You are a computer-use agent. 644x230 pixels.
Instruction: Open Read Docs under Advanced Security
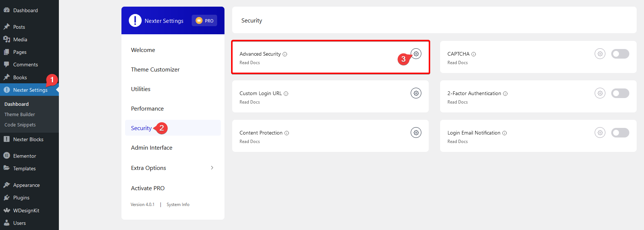pyautogui.click(x=250, y=63)
